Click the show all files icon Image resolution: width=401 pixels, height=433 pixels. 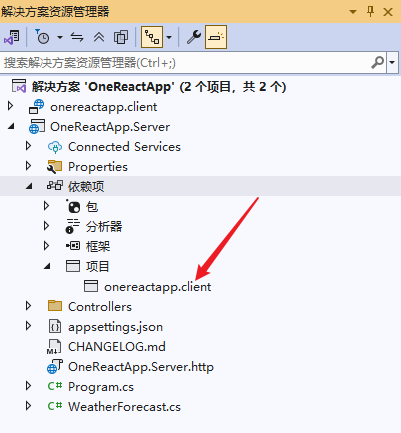pos(121,37)
